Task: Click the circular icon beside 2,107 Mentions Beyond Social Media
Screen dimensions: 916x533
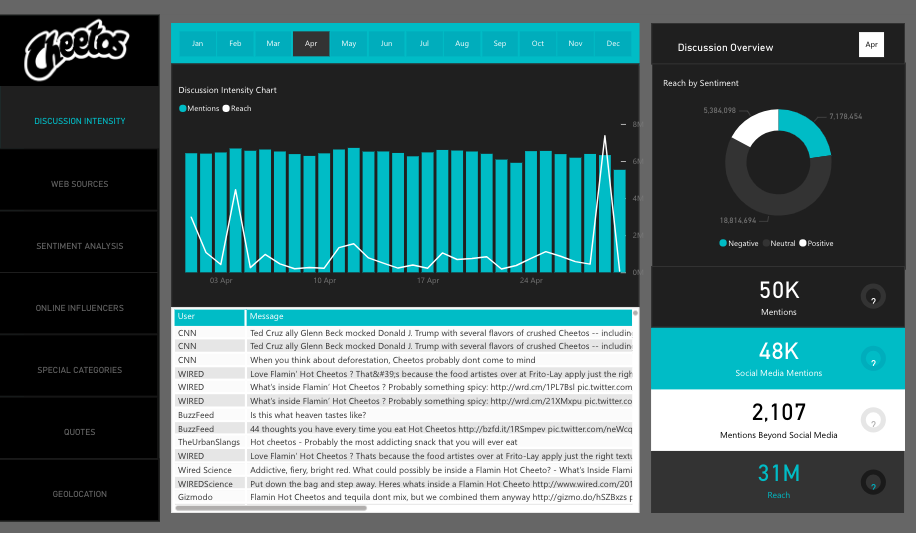Action: 873,420
